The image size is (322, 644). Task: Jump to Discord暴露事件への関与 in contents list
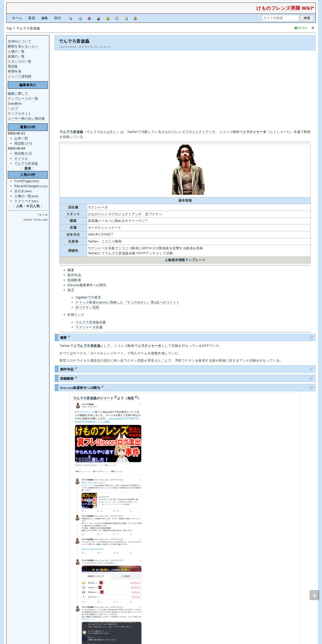(x=87, y=285)
